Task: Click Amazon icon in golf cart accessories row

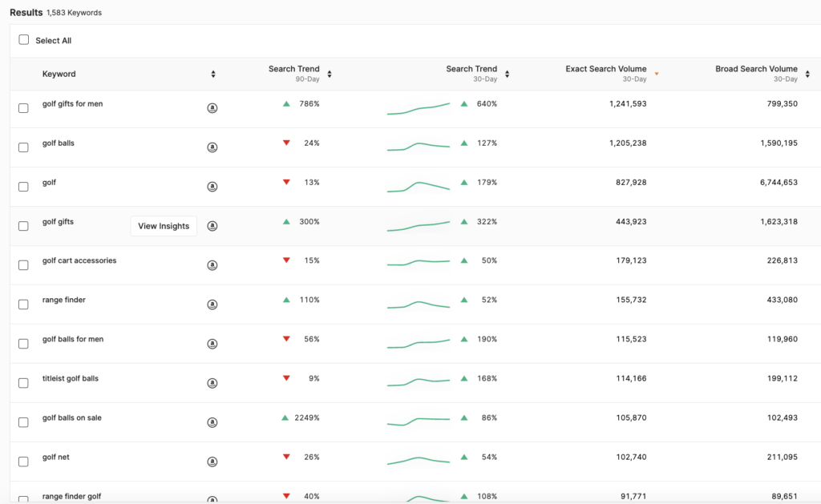Action: click(212, 265)
